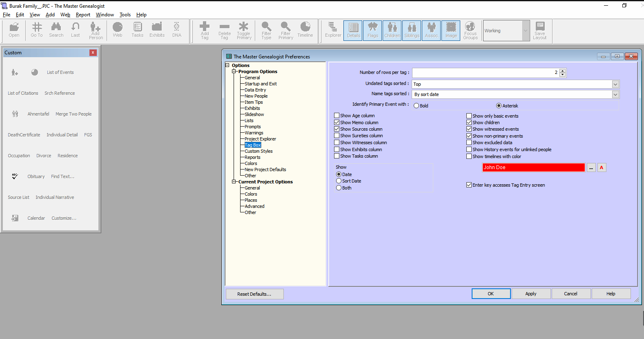This screenshot has height=339, width=644.
Task: Open the Edit menu
Action: tap(20, 15)
